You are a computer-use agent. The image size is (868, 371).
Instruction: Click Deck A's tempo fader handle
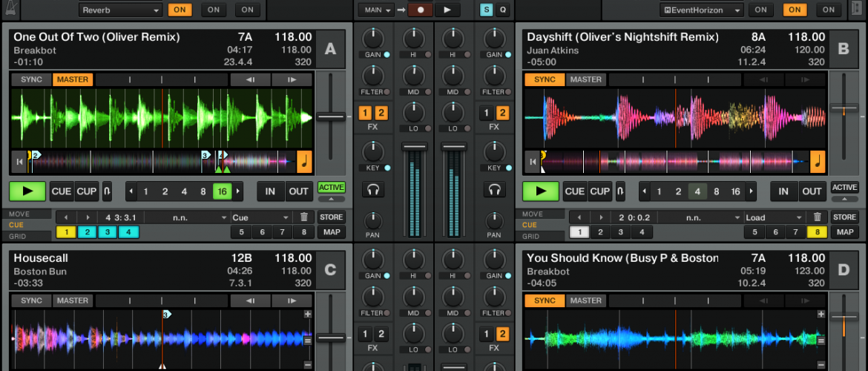[330, 116]
